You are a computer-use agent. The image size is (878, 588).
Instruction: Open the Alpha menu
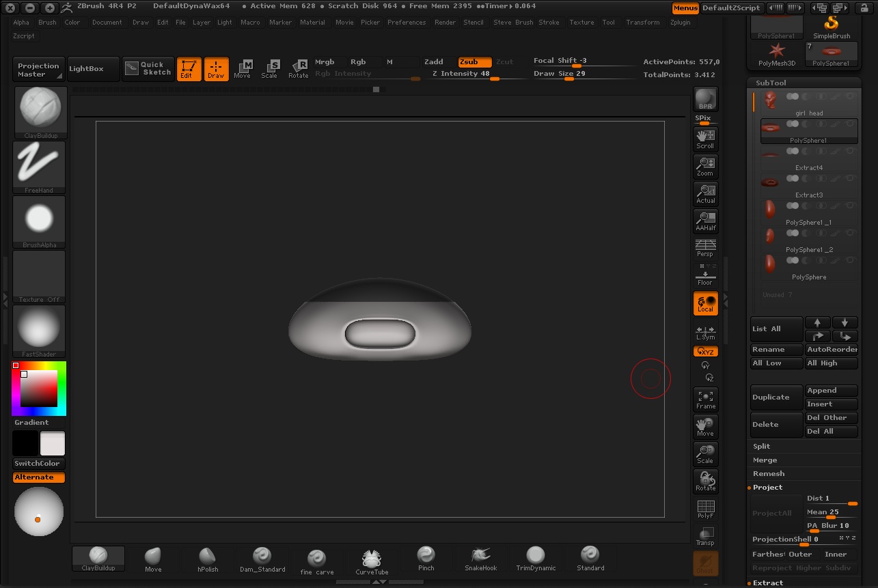tap(21, 23)
